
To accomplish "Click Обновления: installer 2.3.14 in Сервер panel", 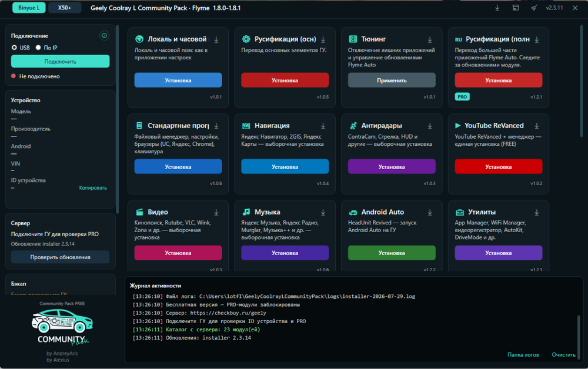I will 43,244.
